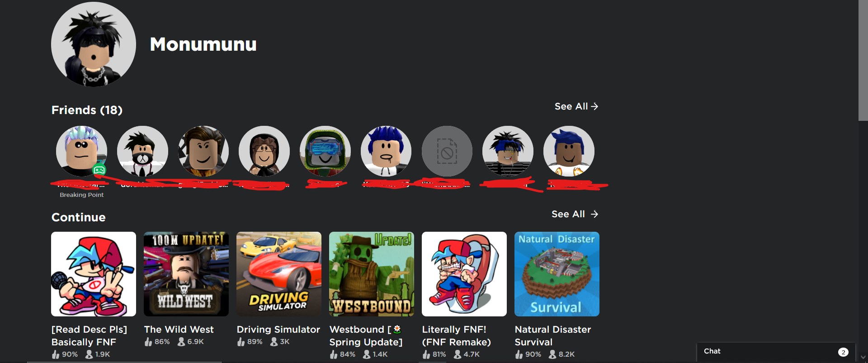Open the Literally FNF! game thumbnail
Screen dimensions: 868x363
tap(464, 274)
